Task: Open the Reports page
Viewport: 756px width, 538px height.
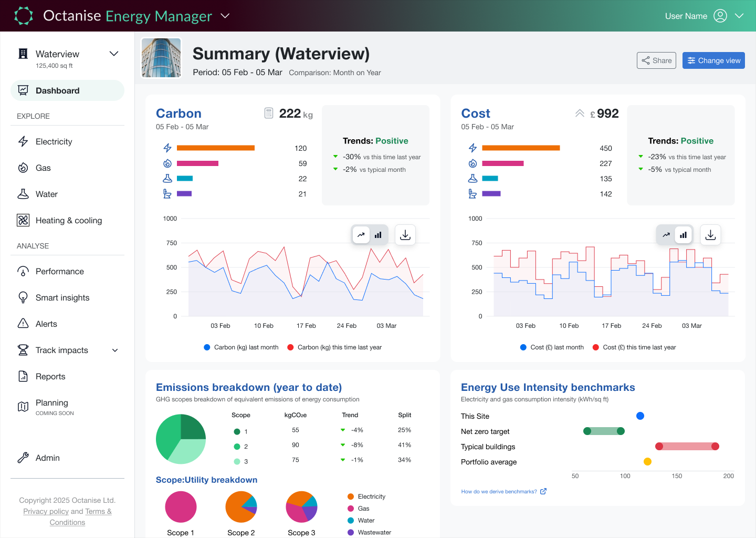Action: 67,376
